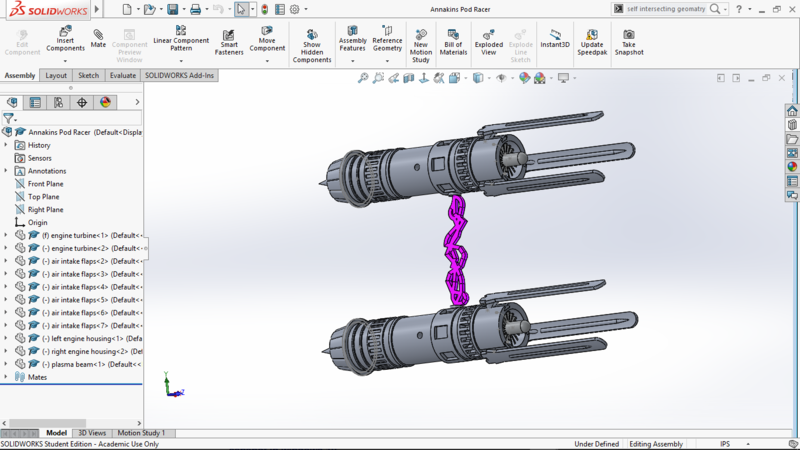Viewport: 800px width, 450px height.
Task: Click the feature tree horizontal scrollbar
Action: (47, 423)
